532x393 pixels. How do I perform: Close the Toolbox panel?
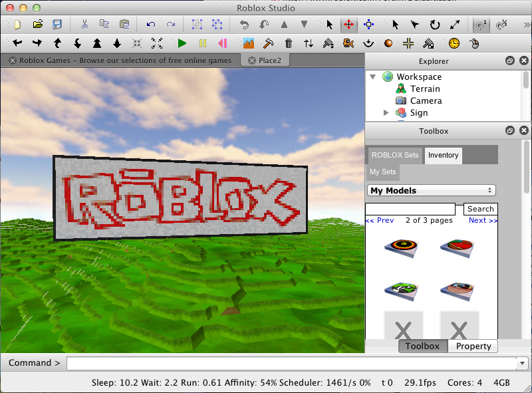(x=524, y=130)
